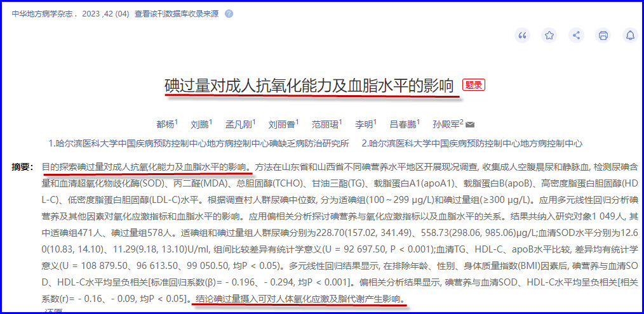Viewport: 644px width, 314px height.
Task: Open author 范丽珺 profile
Action: click(x=325, y=124)
